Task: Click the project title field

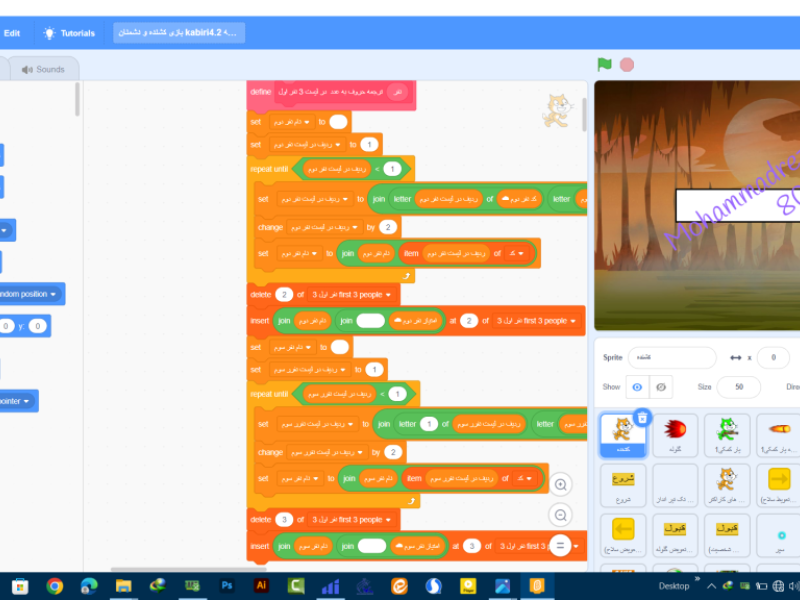Action: click(179, 33)
